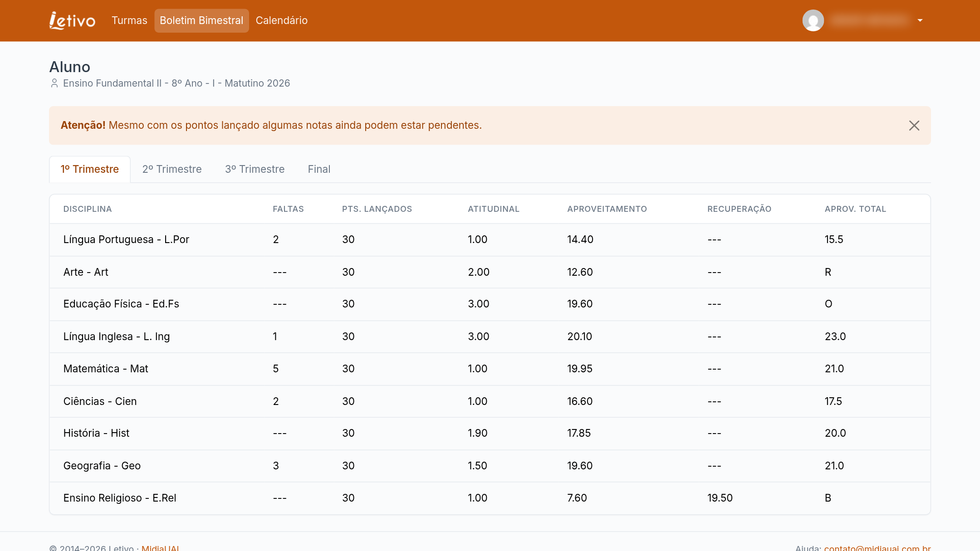Click the contato email link in footer
Viewport: 980px width, 551px height.
coord(877,548)
